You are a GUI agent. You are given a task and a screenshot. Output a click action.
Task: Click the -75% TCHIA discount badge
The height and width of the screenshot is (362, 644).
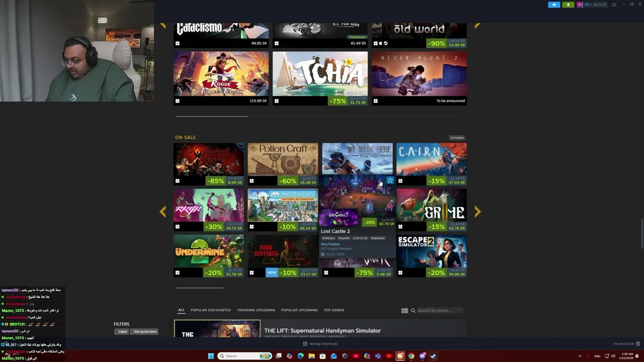(x=338, y=101)
